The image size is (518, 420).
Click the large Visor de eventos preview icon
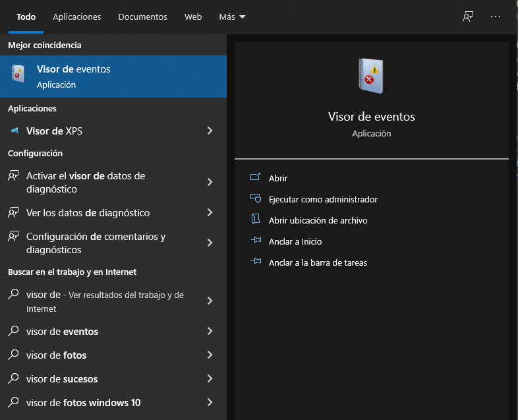click(371, 76)
